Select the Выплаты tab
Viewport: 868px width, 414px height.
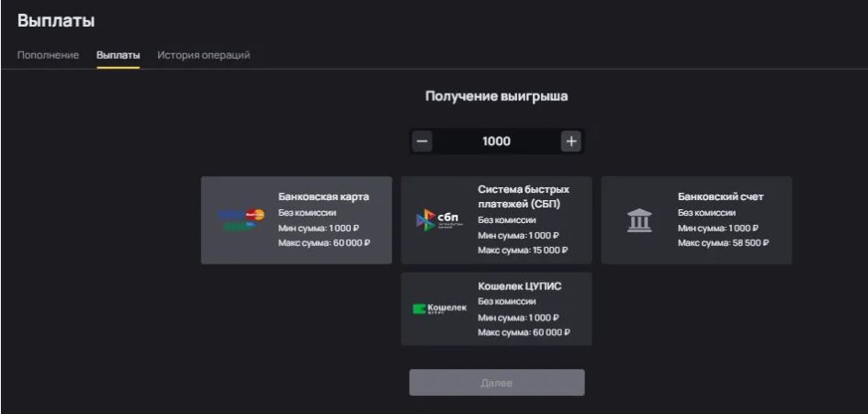(118, 55)
